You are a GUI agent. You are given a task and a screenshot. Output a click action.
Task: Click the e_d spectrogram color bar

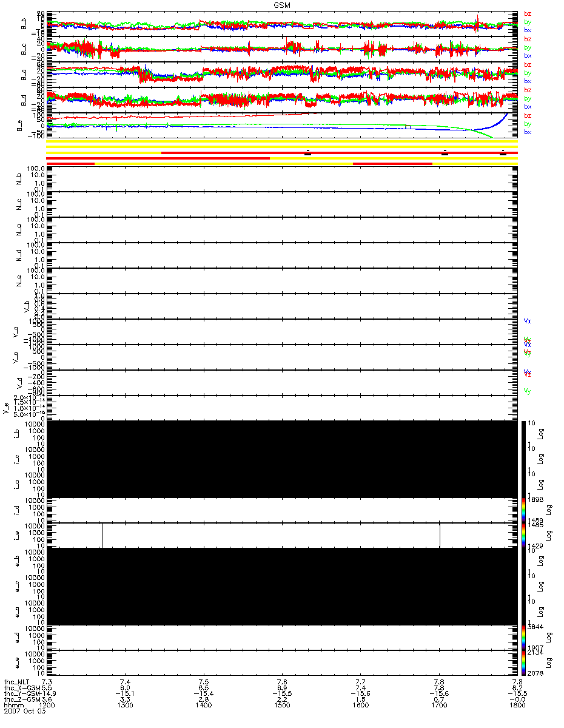coord(523,637)
